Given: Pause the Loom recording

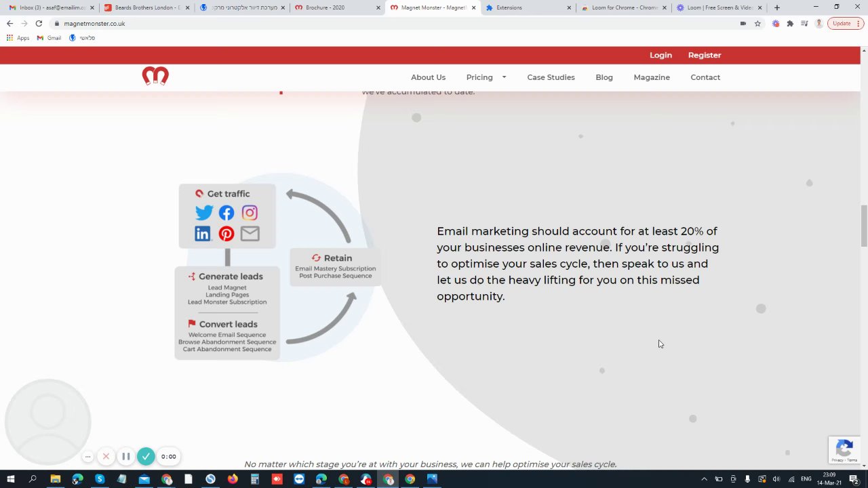Looking at the screenshot, I should [126, 456].
